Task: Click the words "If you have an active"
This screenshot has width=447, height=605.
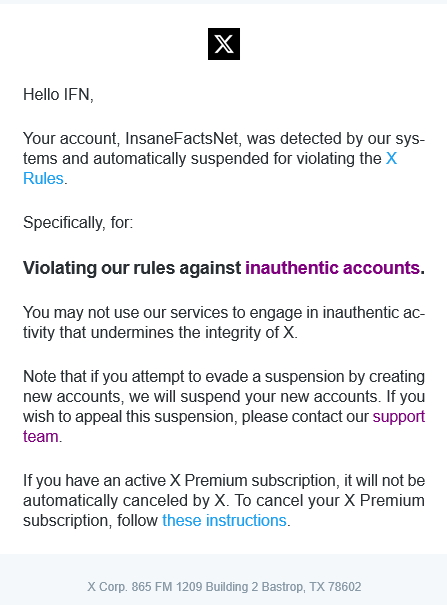Action: click(94, 480)
